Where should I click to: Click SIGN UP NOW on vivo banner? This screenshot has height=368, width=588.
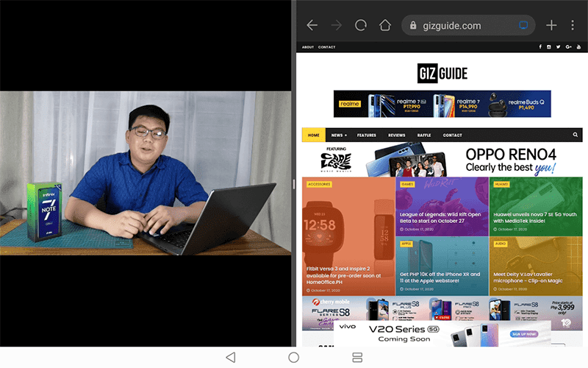(x=524, y=334)
